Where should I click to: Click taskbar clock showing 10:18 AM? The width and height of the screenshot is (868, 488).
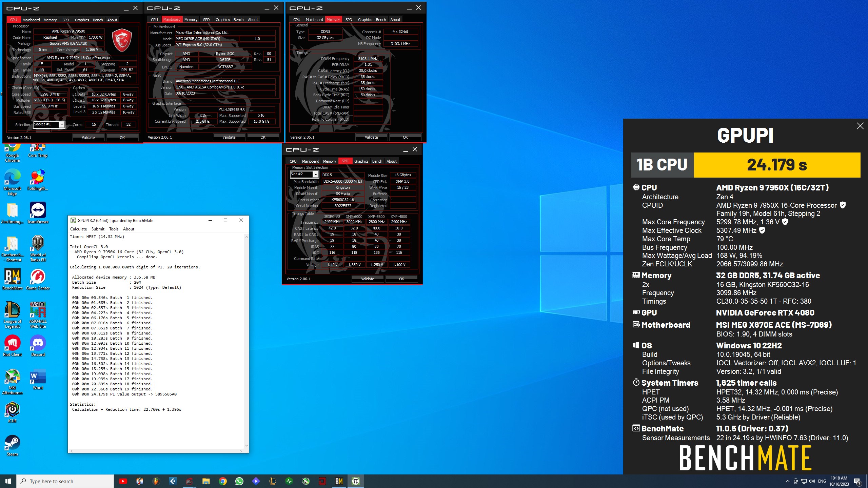tap(839, 481)
